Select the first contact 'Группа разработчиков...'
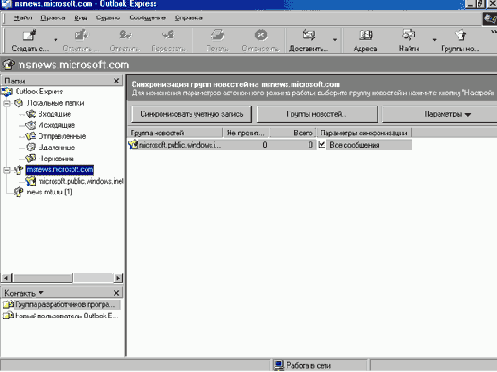497x372 pixels. pos(61,304)
